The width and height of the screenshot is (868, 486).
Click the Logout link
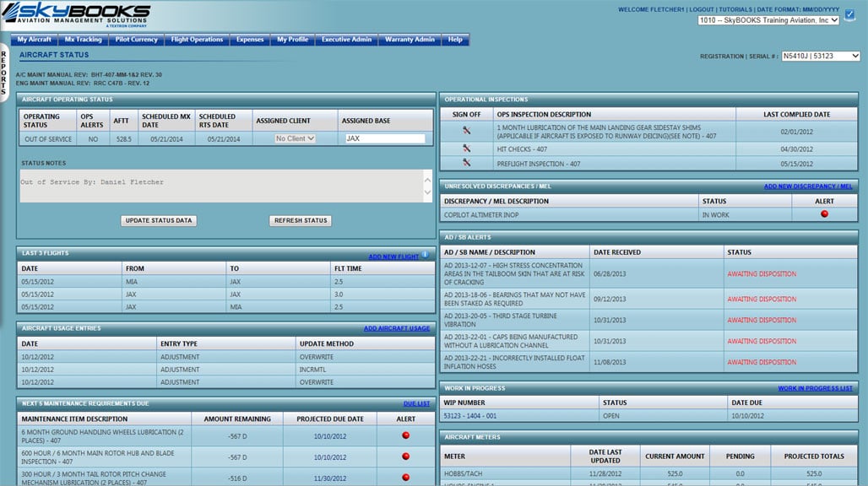click(x=702, y=9)
